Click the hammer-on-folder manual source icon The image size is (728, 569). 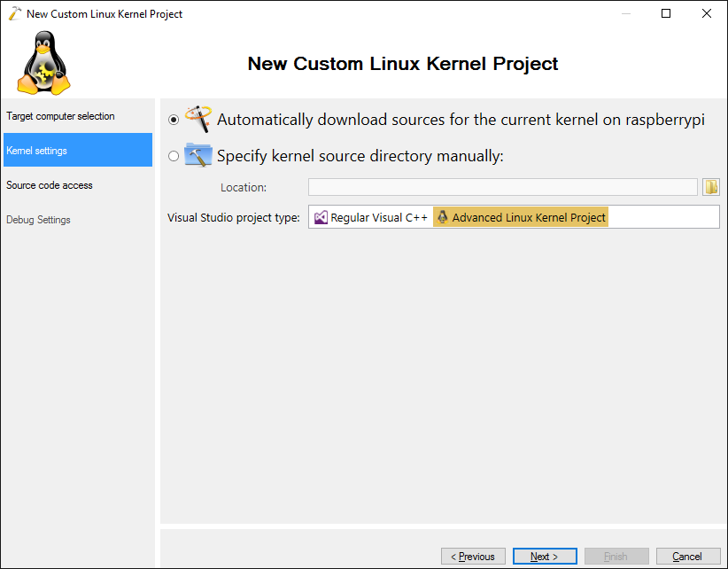coord(198,155)
